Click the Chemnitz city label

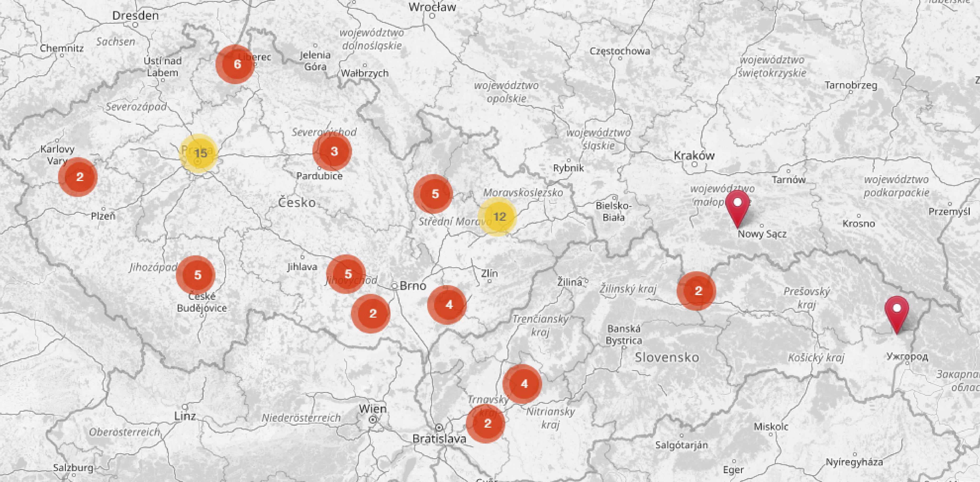pyautogui.click(x=62, y=48)
